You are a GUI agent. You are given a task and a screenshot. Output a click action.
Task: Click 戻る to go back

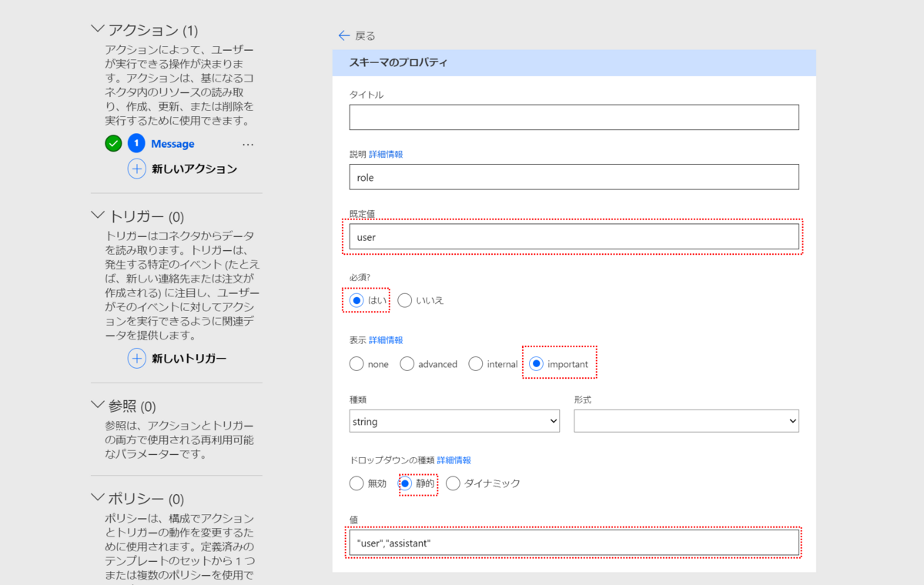coord(365,36)
